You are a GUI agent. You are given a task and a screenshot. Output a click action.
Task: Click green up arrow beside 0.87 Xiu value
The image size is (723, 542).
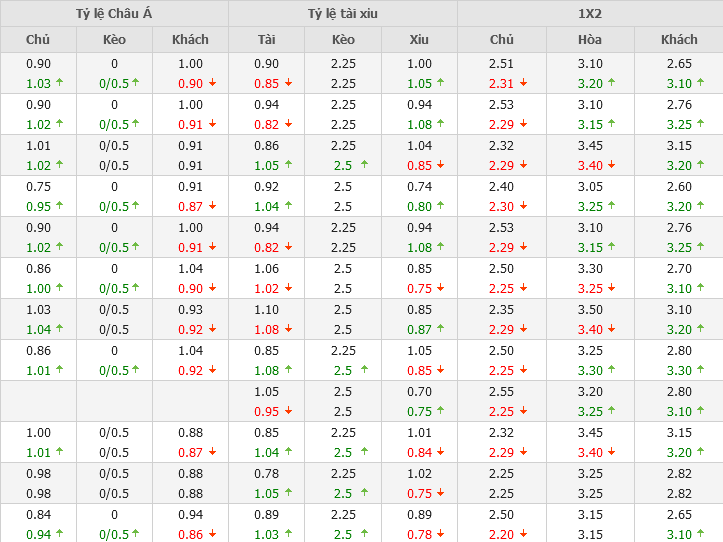click(x=443, y=329)
